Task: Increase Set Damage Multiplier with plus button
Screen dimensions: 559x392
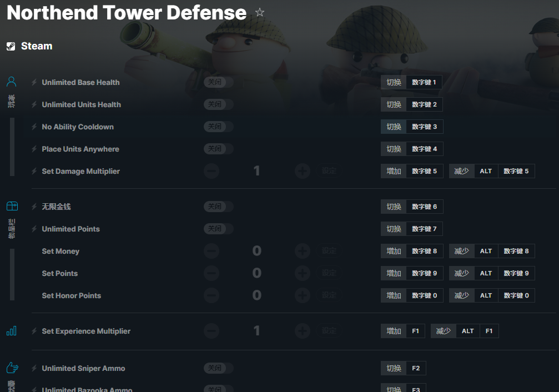Action: tap(303, 171)
